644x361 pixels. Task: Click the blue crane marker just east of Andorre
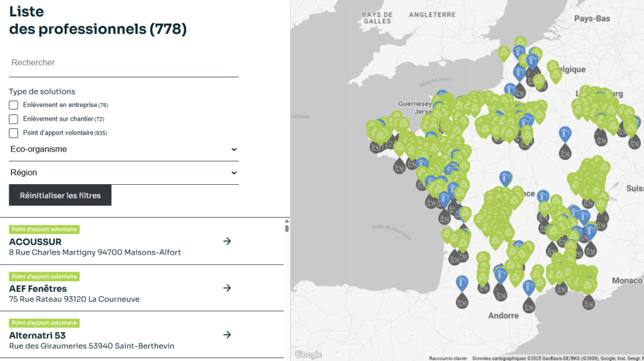point(529,287)
